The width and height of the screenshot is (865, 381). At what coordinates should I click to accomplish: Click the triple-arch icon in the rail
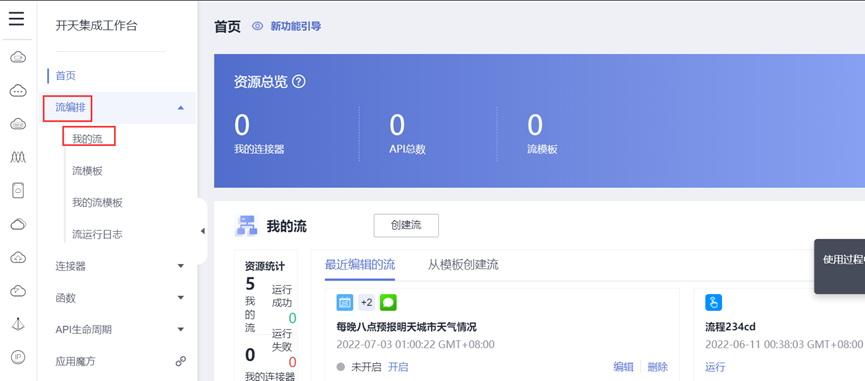click(18, 158)
